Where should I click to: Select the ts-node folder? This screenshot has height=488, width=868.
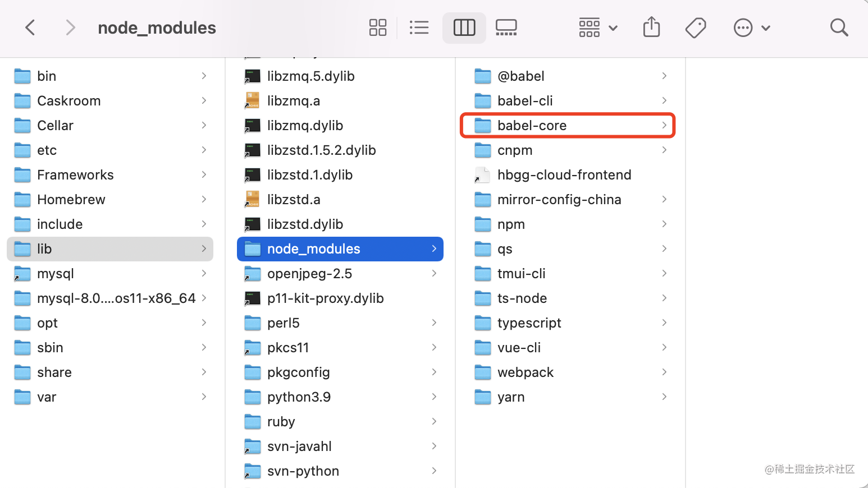tap(570, 298)
